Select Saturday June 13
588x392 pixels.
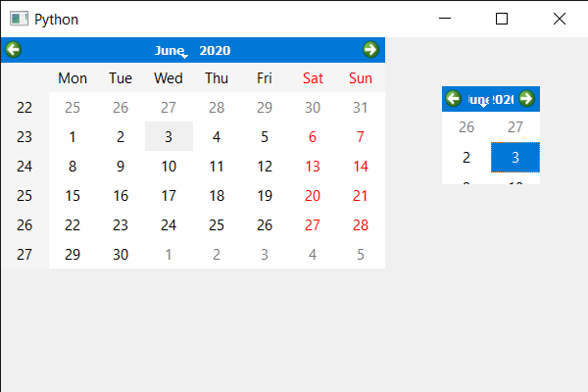(x=313, y=167)
